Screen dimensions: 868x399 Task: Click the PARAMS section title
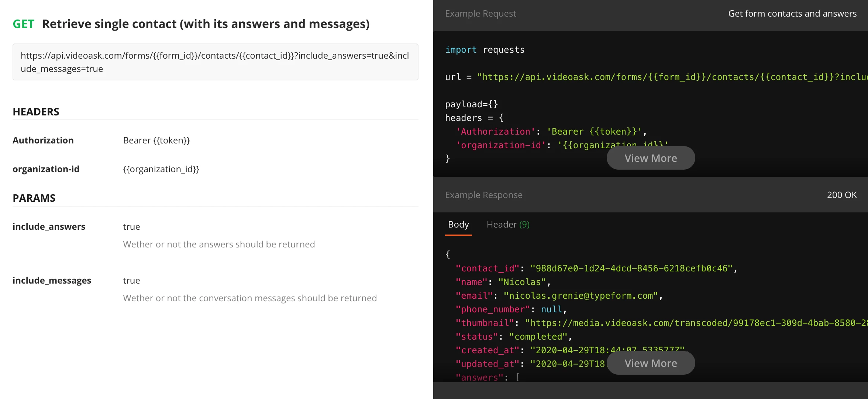(x=34, y=198)
